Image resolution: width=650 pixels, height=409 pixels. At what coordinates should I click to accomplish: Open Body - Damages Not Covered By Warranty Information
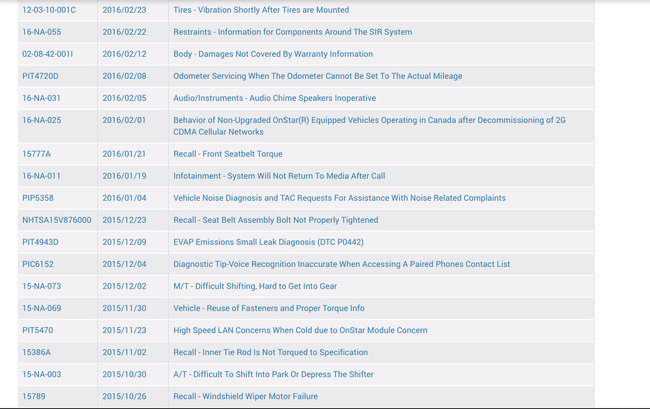[273, 54]
